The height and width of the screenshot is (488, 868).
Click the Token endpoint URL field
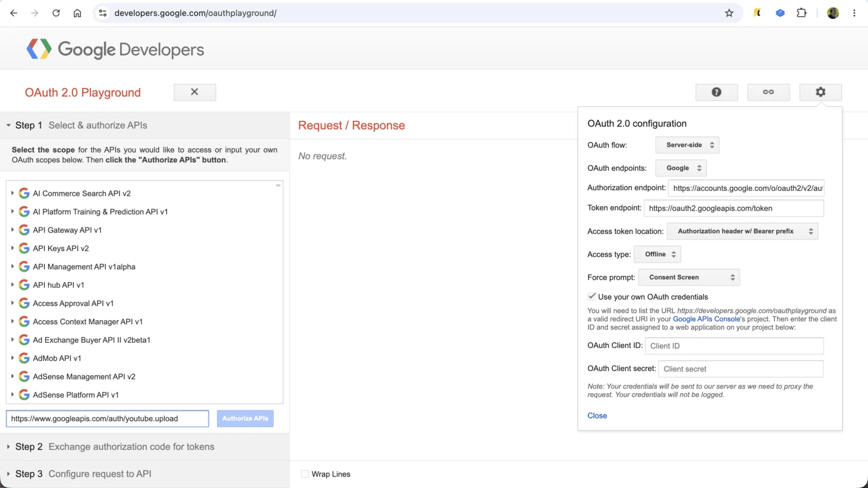(x=734, y=208)
